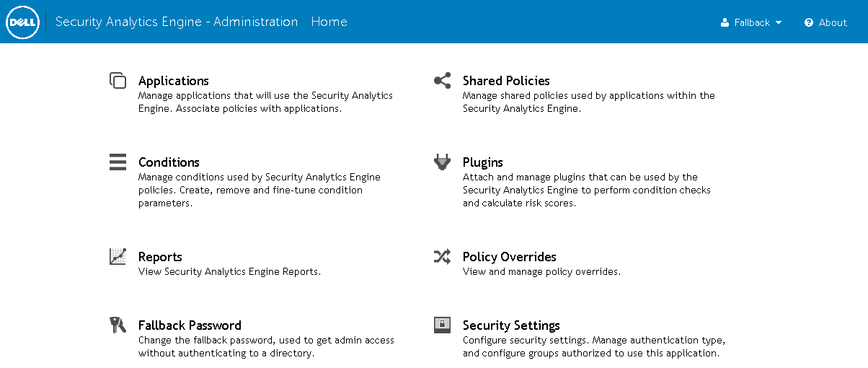
Task: Click the Fallback Password keys icon
Action: pyautogui.click(x=118, y=325)
